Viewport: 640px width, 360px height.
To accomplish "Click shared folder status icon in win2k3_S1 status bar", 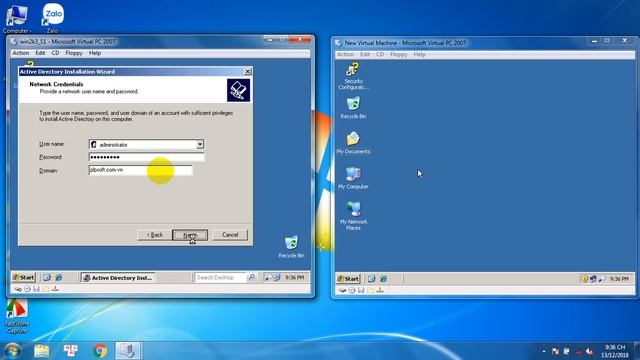I will 46,289.
